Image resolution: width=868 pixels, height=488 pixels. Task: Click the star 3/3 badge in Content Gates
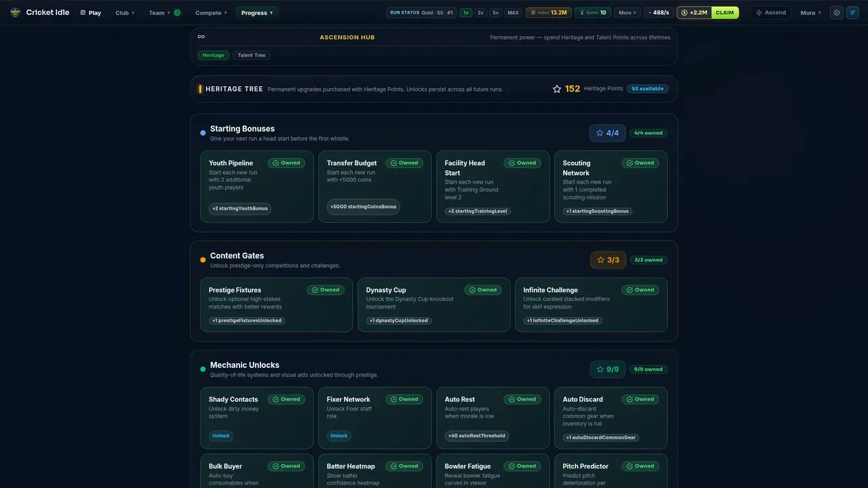pyautogui.click(x=608, y=260)
